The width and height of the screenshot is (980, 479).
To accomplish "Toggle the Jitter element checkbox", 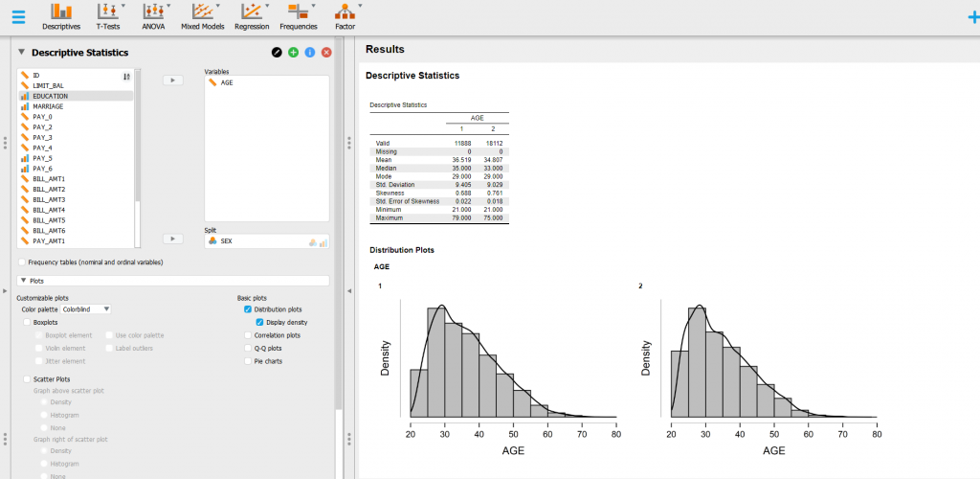I will (39, 361).
